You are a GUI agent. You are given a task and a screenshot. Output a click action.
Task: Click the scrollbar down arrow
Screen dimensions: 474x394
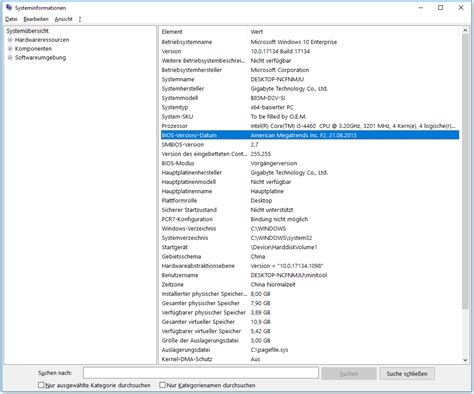465,360
